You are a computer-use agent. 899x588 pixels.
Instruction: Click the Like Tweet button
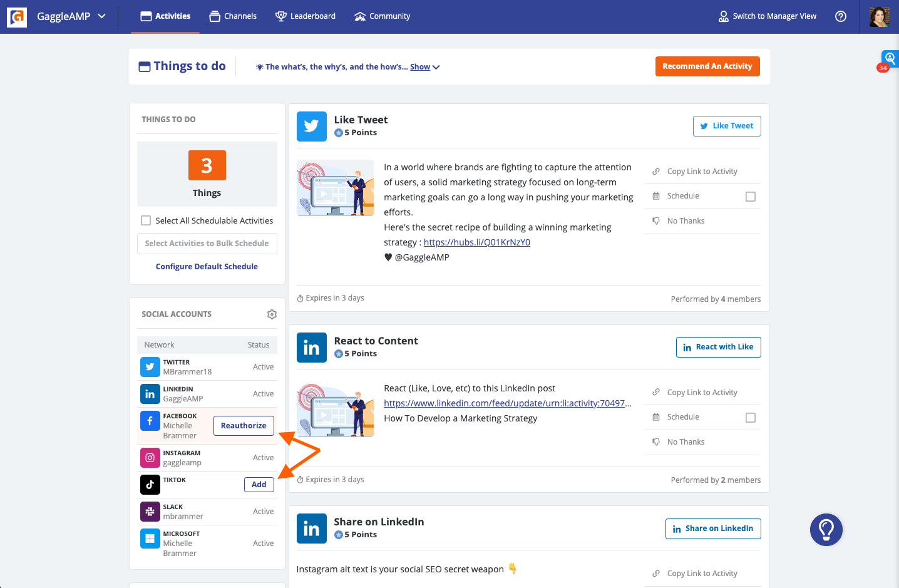point(727,126)
